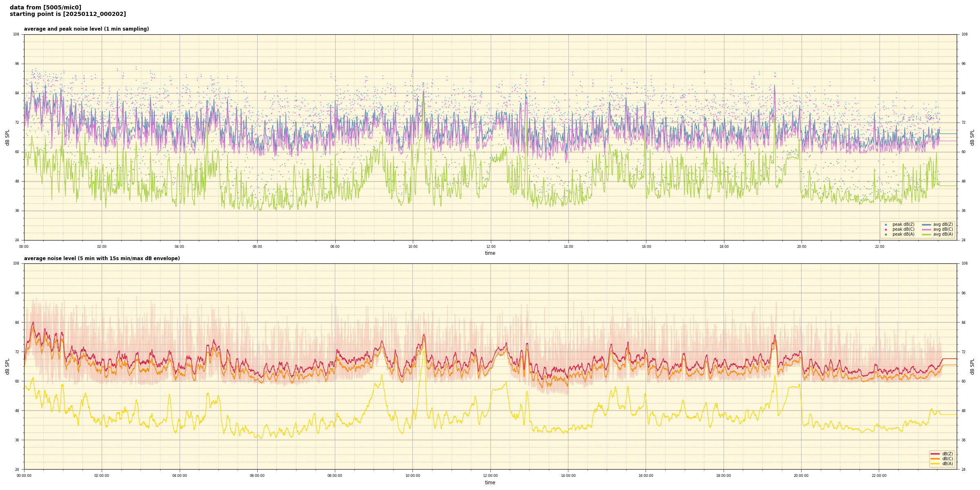This screenshot has height=490, width=980.
Task: Click the avg dB(Z) legend line
Action: tap(927, 225)
